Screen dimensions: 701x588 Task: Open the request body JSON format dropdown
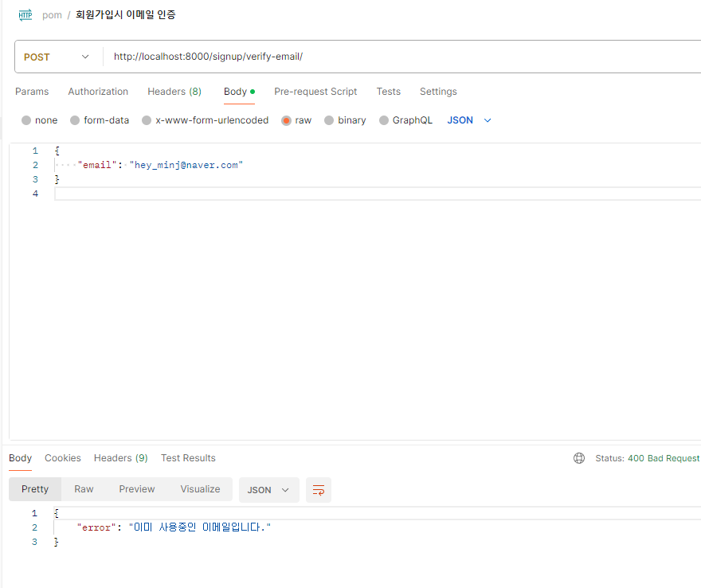[469, 120]
